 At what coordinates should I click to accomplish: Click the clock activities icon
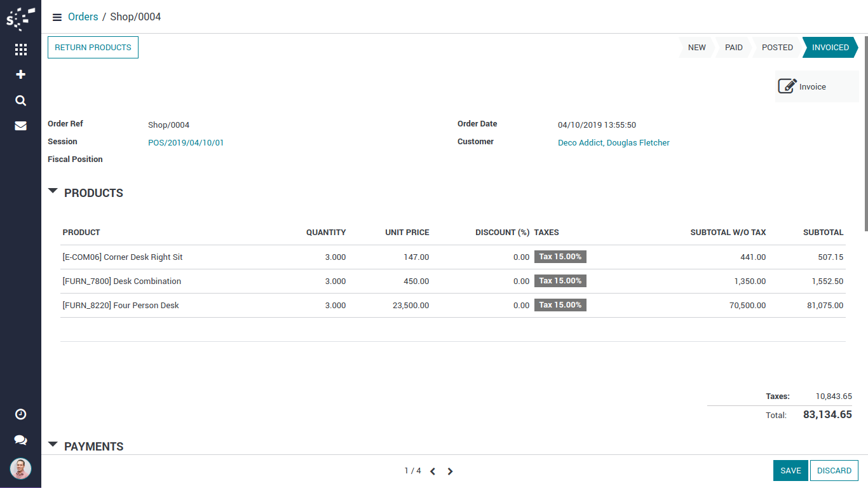tap(20, 414)
